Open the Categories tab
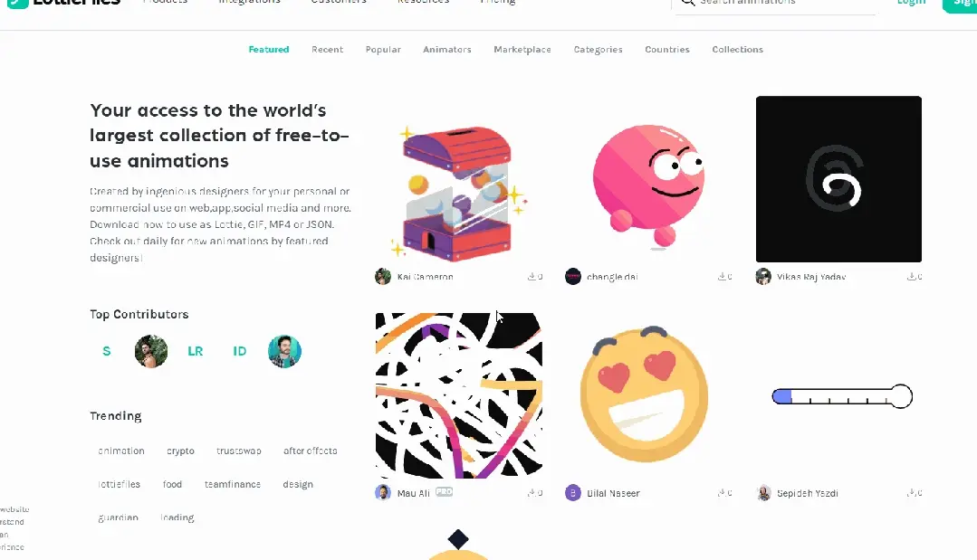 coord(598,49)
